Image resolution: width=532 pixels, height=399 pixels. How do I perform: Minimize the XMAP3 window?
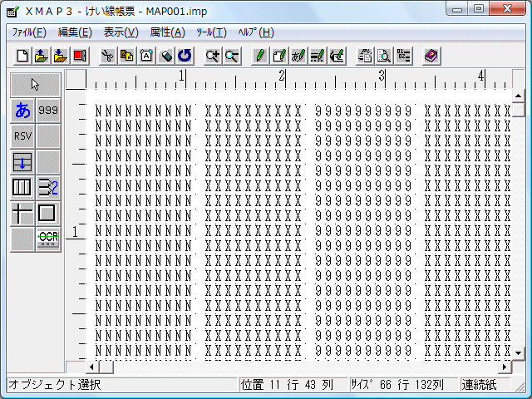click(x=457, y=9)
